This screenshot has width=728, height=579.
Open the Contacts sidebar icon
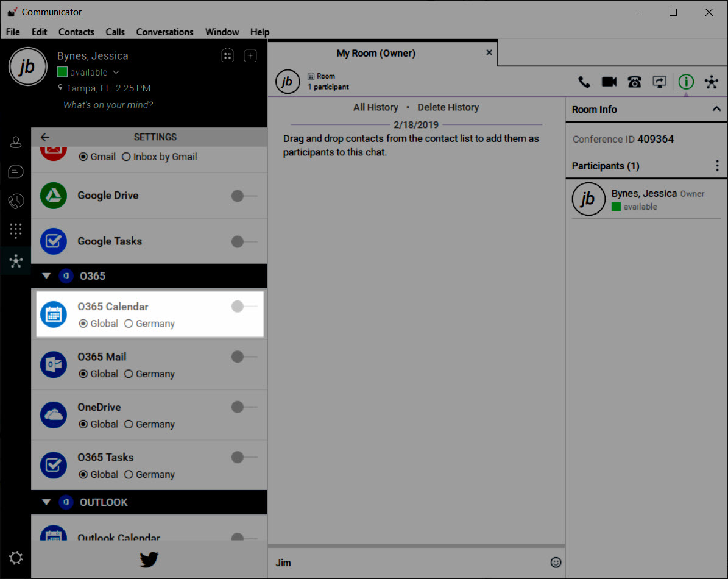coord(16,142)
